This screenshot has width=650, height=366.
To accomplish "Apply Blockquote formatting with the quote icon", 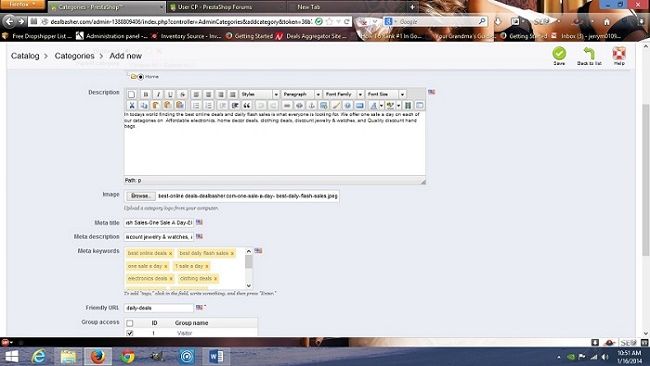I will pyautogui.click(x=247, y=105).
